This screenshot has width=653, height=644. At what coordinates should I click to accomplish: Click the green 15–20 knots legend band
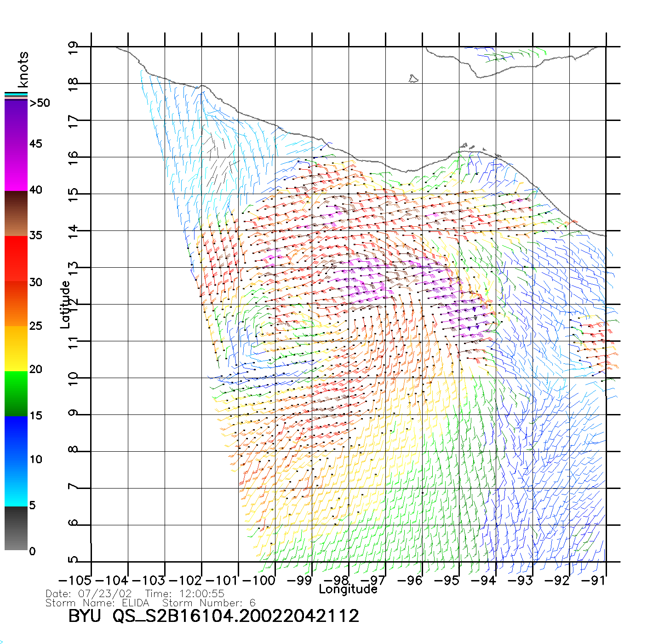click(x=16, y=393)
